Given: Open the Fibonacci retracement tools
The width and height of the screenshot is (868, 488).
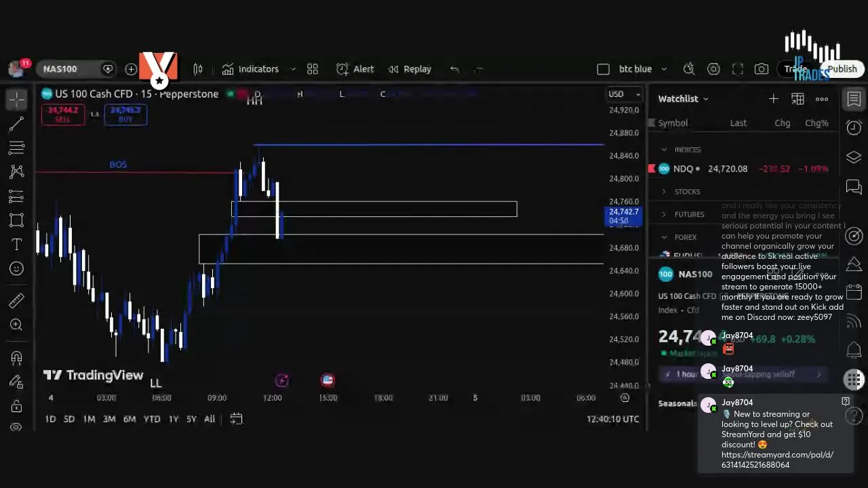Looking at the screenshot, I should point(17,147).
